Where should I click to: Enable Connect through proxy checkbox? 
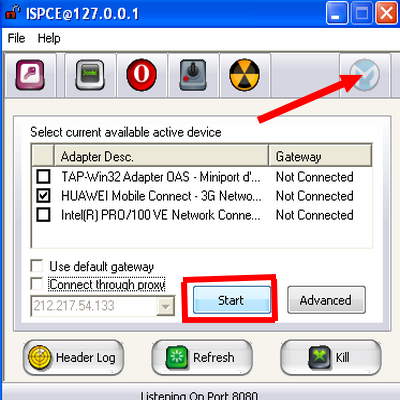[37, 284]
